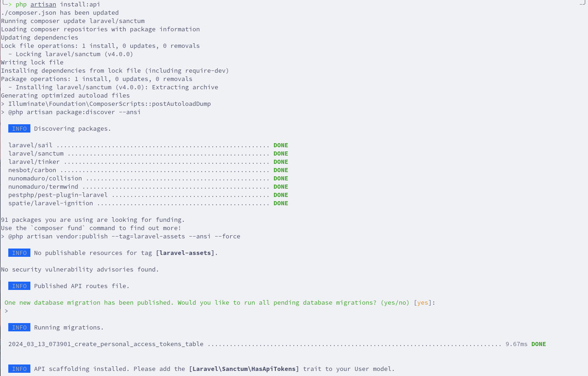Click the green prompt arrow at top left

click(6, 4)
